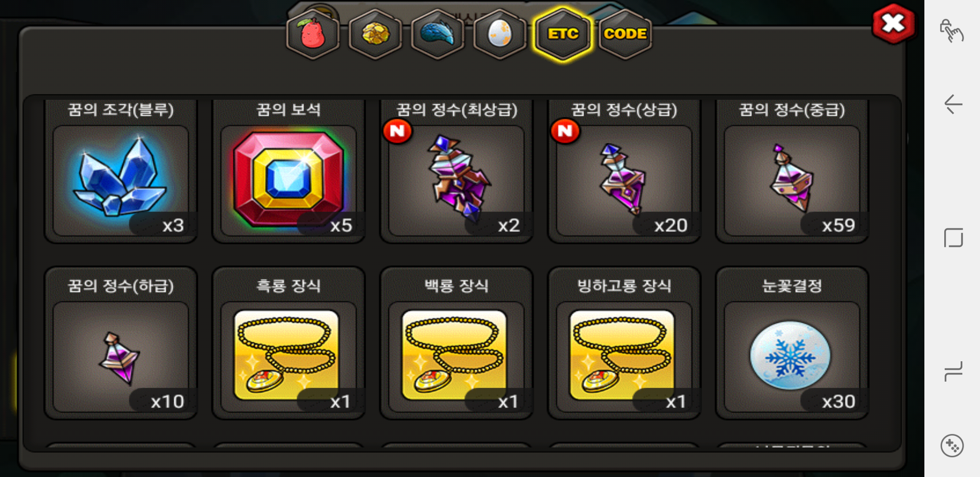Select the 눈꽃결정 snowflake item
Image resolution: width=980 pixels, height=477 pixels.
coord(792,343)
